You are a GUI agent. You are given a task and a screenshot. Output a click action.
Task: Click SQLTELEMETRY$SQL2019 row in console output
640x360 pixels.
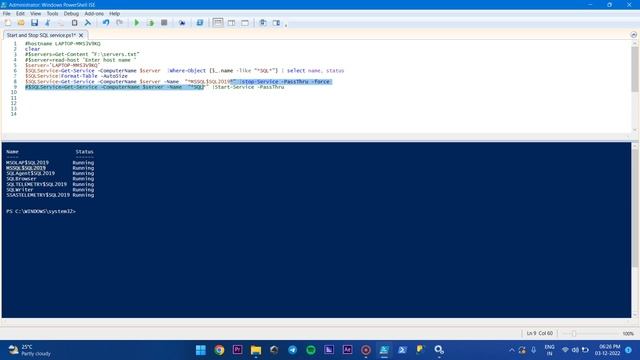[x=50, y=184]
